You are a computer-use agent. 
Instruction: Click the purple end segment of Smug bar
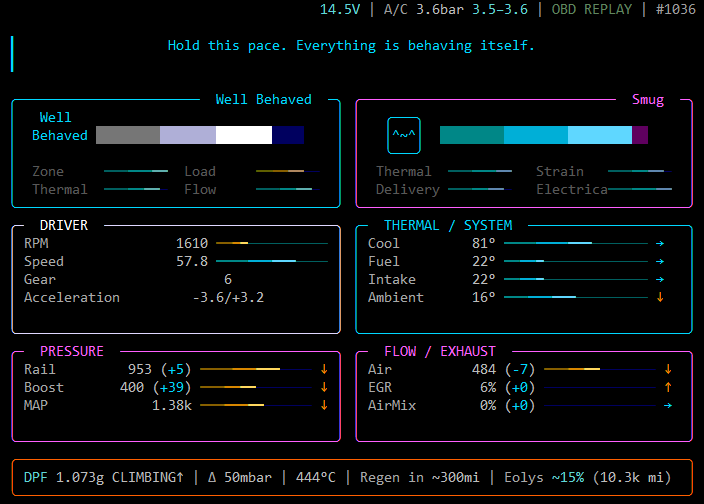[640, 135]
